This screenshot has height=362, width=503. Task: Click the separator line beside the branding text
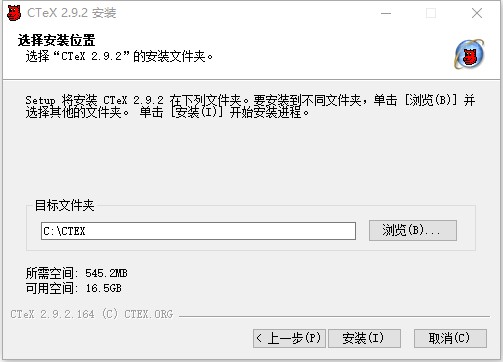(334, 316)
